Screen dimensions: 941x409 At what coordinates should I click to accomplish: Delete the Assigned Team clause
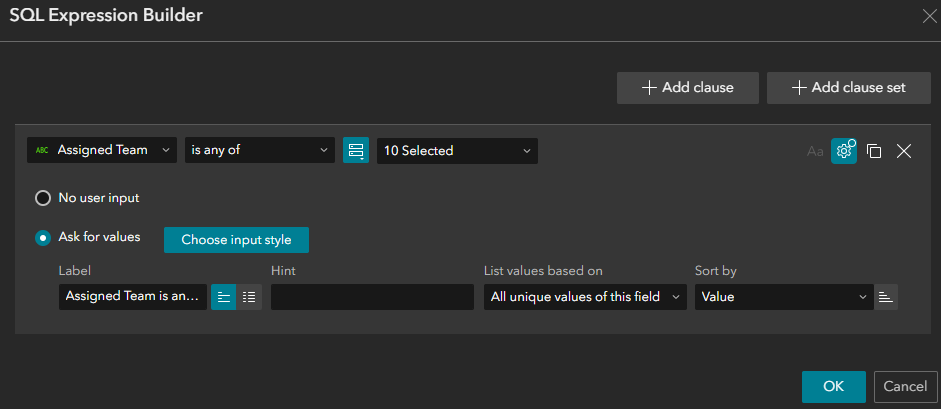[904, 151]
